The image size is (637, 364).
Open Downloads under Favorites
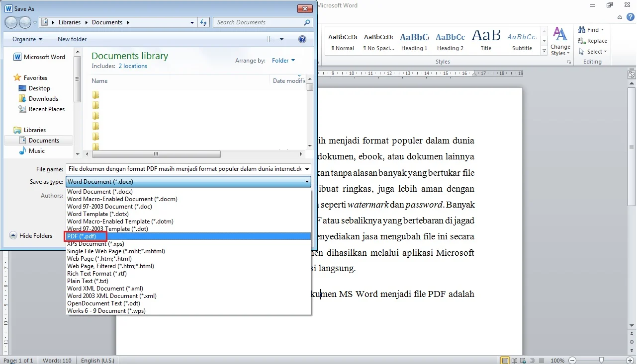pos(38,99)
